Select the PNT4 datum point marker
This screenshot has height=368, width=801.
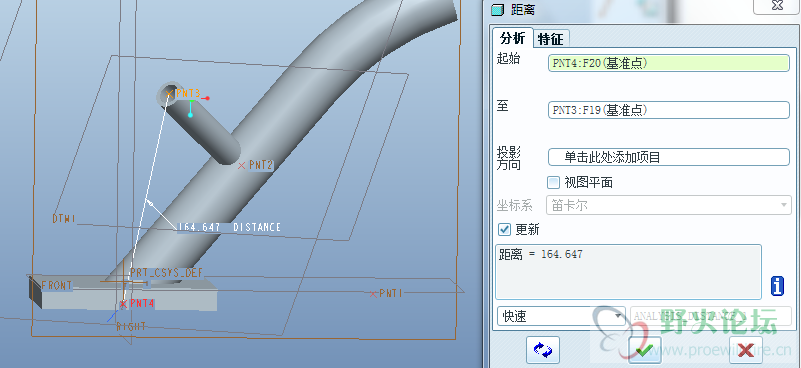(123, 304)
